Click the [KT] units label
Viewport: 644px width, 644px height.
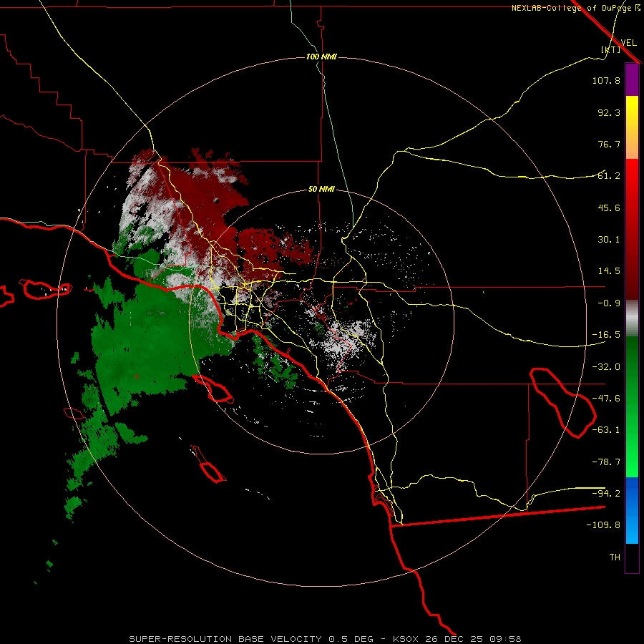point(611,49)
